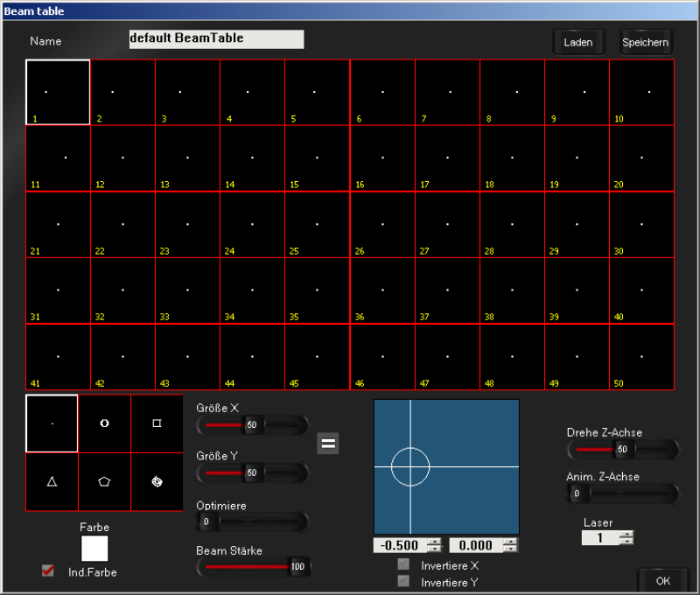
Task: Select beam cell 47
Action: click(x=448, y=357)
